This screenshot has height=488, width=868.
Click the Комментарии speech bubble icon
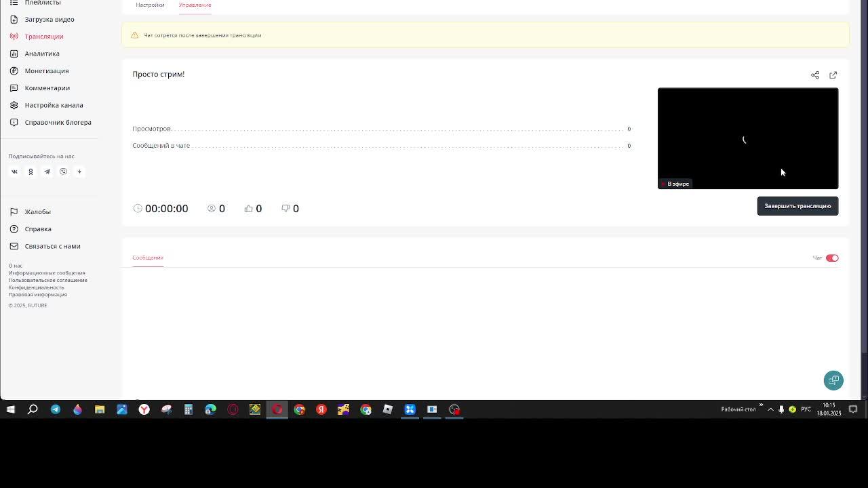14,88
